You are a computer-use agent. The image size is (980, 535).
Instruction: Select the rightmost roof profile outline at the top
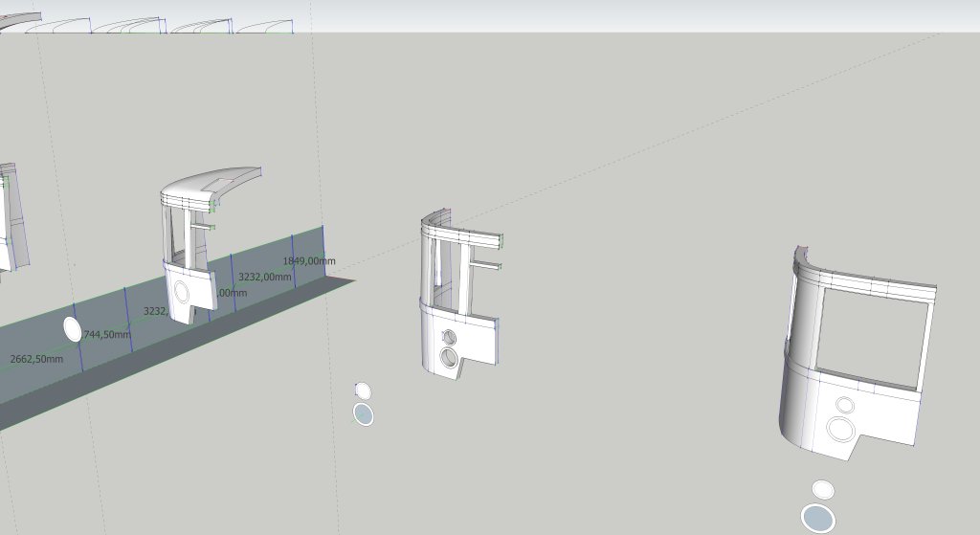click(x=265, y=27)
